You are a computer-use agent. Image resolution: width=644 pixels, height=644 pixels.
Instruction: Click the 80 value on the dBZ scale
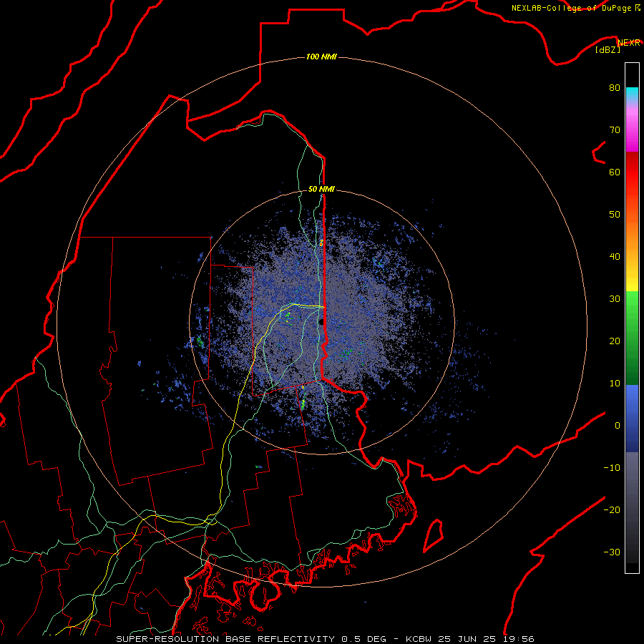click(x=615, y=87)
